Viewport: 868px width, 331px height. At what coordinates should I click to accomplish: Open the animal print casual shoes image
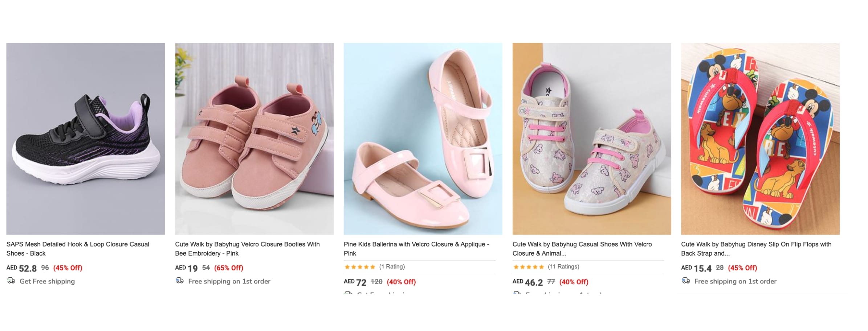591,138
